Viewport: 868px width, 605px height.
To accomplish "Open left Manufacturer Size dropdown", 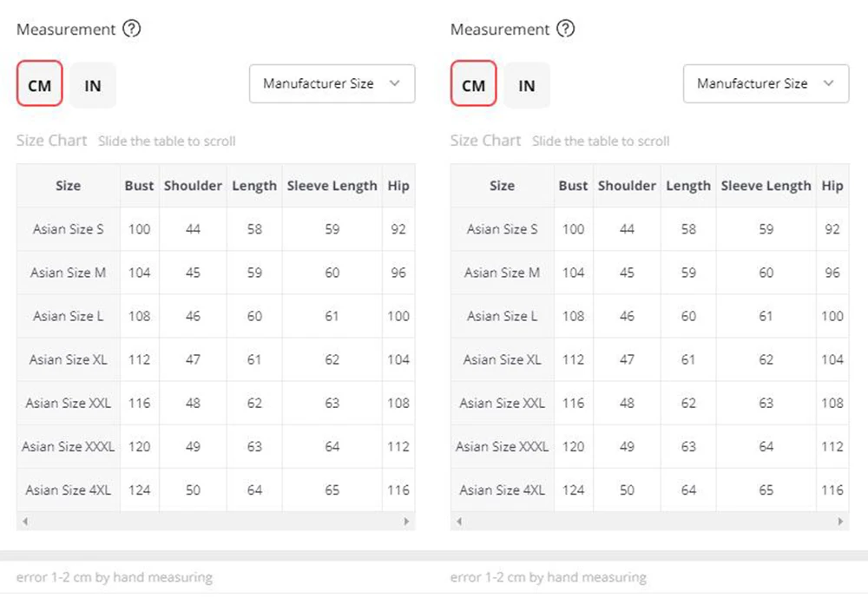I will click(332, 83).
